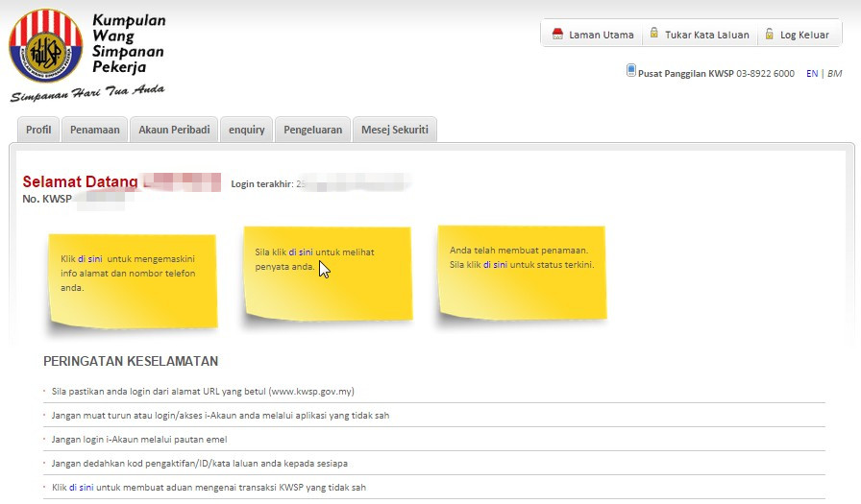Click the line 'Jangan dedahkan kod pengaktifan'
861x504 pixels.
[199, 464]
